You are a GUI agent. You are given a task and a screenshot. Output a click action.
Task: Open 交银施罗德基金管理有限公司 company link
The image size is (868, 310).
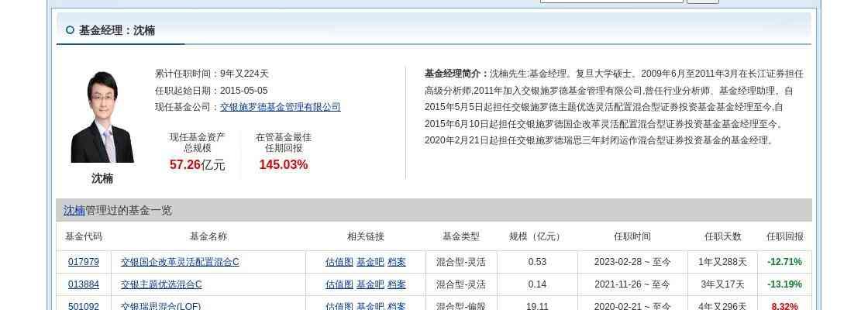(280, 107)
